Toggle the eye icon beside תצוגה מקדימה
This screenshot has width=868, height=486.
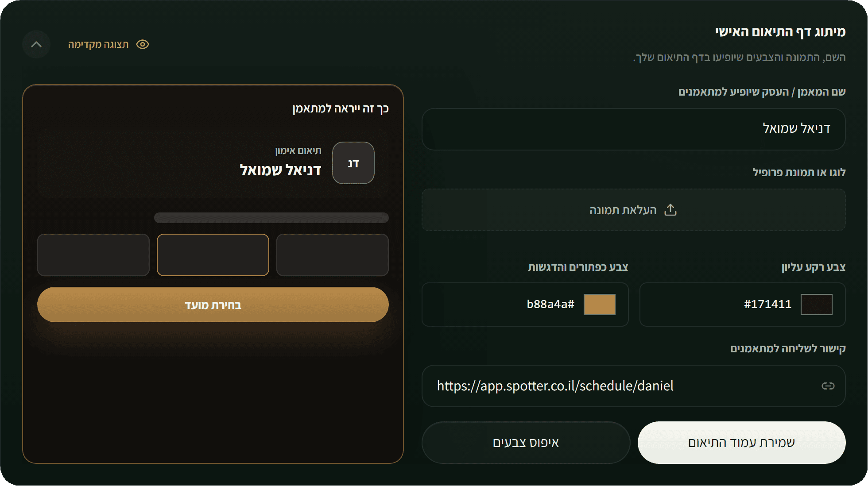[x=143, y=44]
